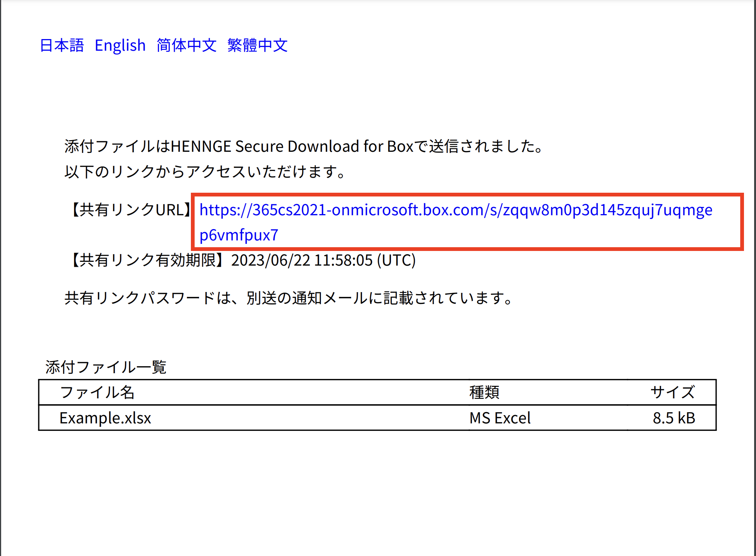Click the 8.5 kB size cell
The height and width of the screenshot is (556, 756).
674,418
